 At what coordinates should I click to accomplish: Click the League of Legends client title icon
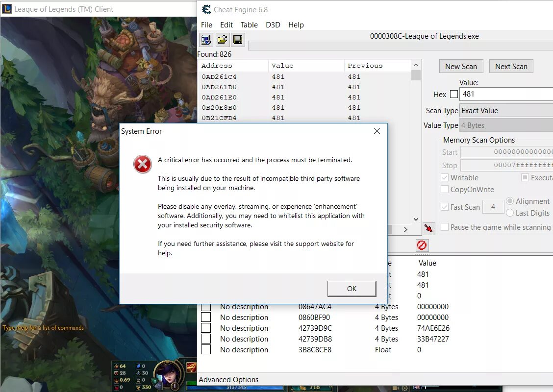7,9
